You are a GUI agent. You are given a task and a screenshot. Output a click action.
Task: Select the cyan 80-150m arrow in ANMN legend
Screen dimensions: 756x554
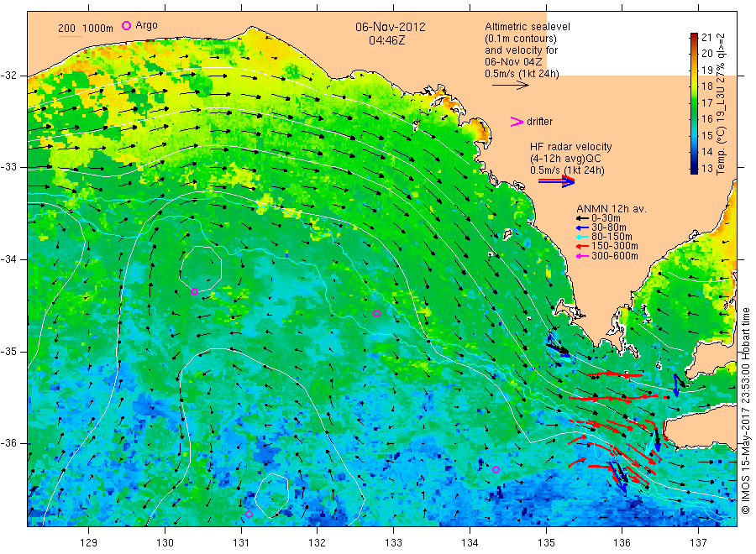[x=582, y=237]
